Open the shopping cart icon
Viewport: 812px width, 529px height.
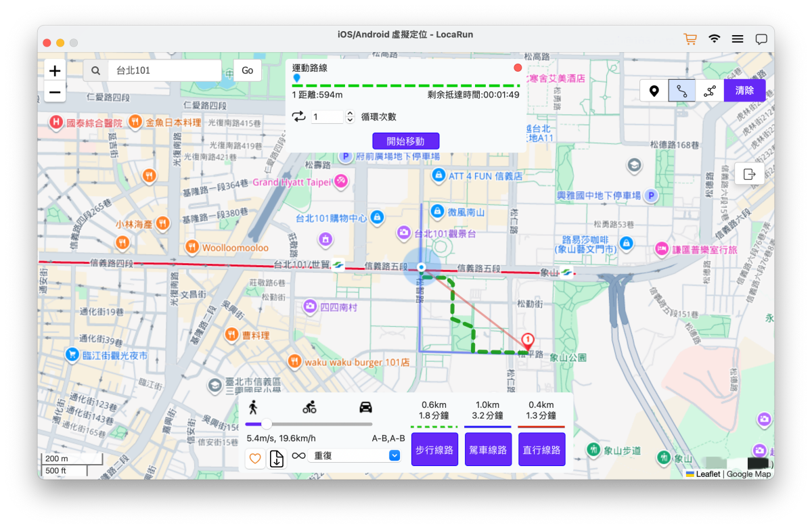(x=690, y=39)
